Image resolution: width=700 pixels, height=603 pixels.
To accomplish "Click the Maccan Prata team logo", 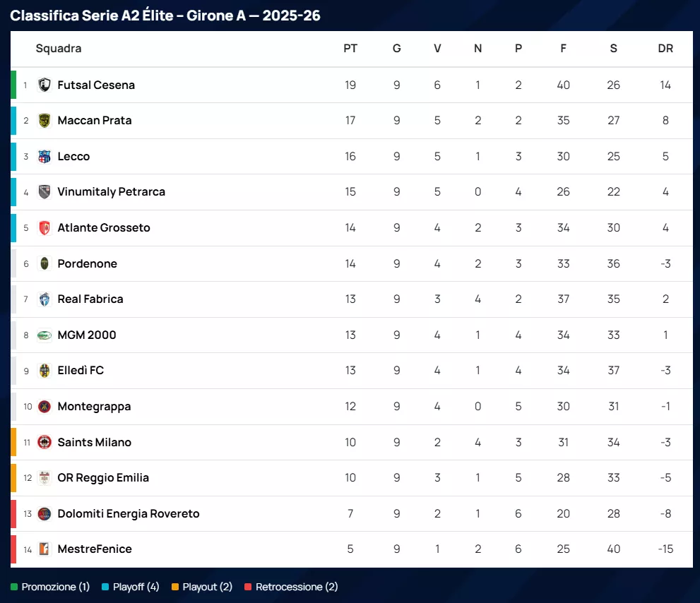I will point(45,121).
